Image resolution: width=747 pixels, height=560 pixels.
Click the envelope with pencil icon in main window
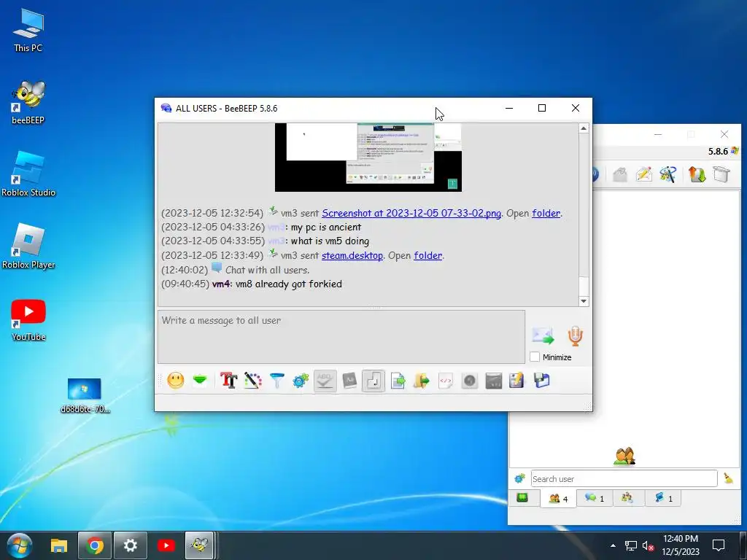tap(643, 174)
